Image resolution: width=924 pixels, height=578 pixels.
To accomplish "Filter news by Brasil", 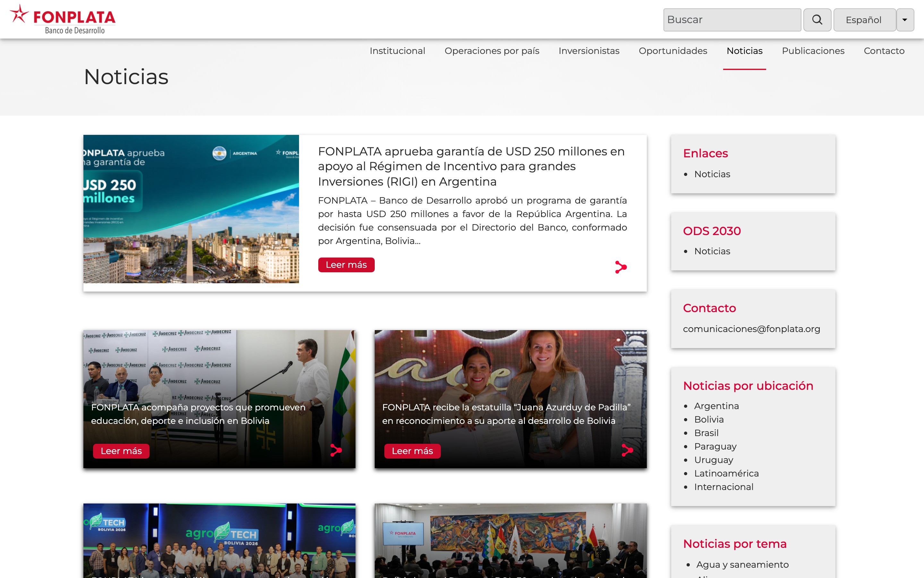I will (706, 433).
